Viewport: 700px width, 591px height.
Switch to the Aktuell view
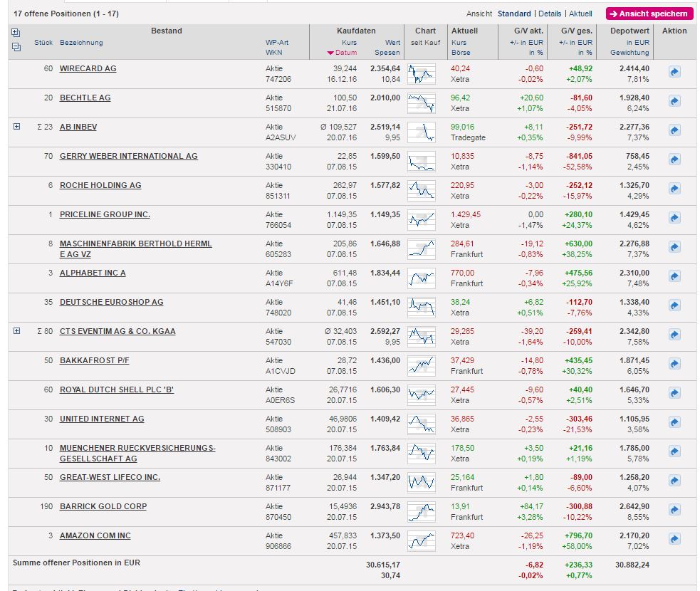580,14
